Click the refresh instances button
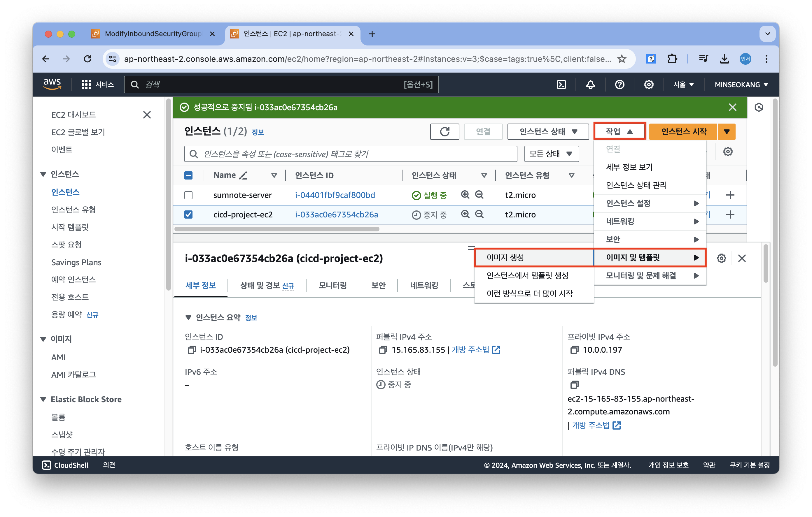The width and height of the screenshot is (812, 517). point(444,131)
